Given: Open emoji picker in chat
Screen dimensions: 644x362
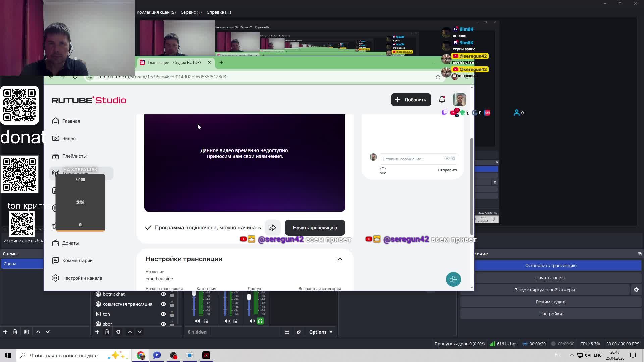Looking at the screenshot, I should tap(383, 171).
